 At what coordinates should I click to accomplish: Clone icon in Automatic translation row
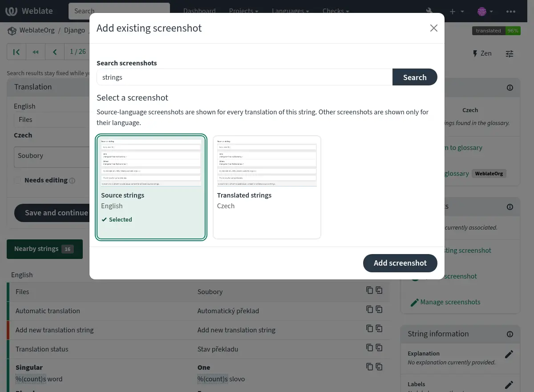[379, 309]
